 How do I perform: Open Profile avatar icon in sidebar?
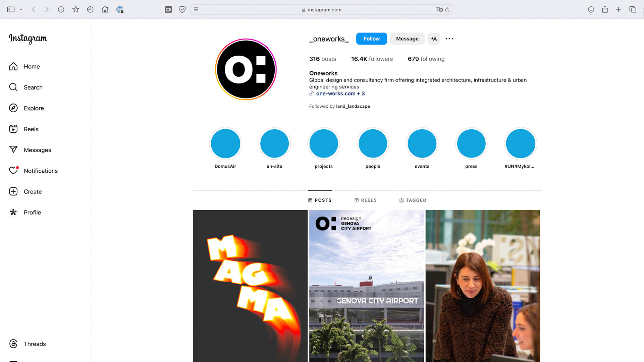click(13, 212)
